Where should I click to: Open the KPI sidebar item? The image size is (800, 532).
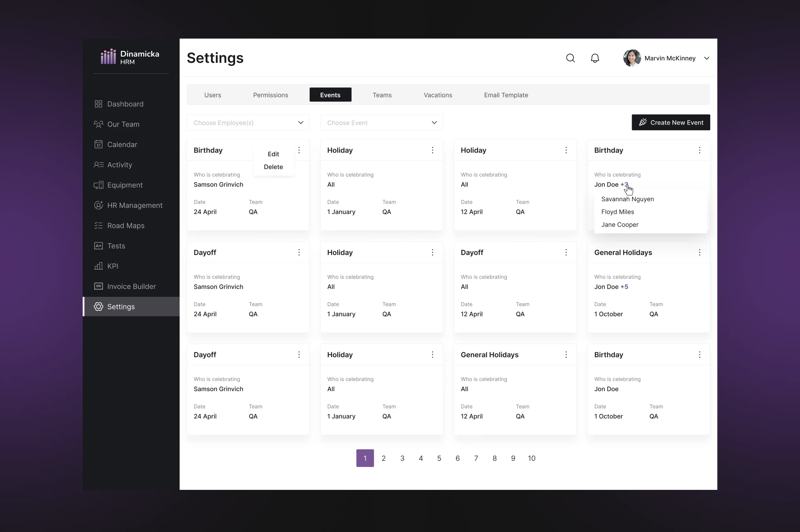112,266
